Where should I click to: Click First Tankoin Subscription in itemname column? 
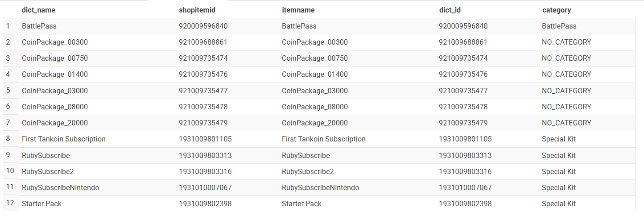(x=323, y=139)
